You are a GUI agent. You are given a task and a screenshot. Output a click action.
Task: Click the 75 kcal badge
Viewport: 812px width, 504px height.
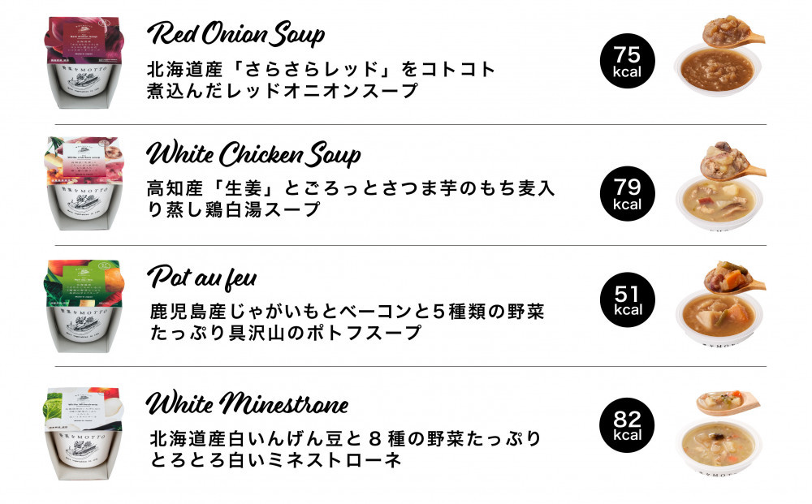coord(627,61)
